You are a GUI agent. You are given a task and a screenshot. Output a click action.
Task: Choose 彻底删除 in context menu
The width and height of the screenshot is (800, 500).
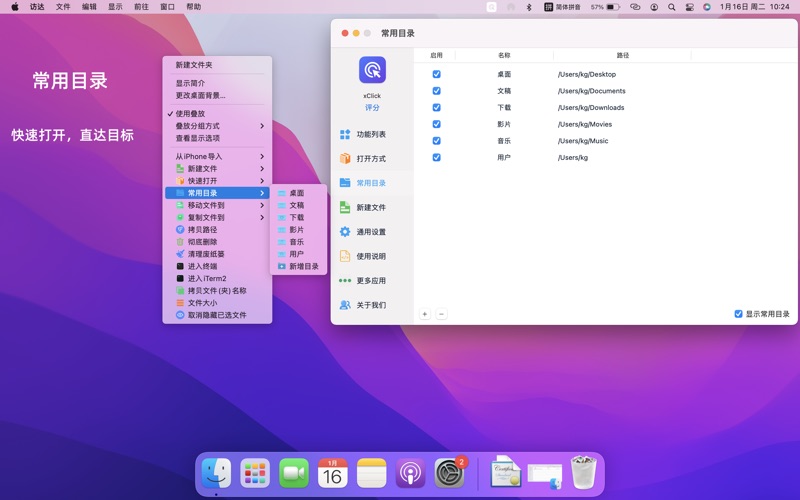[217, 242]
